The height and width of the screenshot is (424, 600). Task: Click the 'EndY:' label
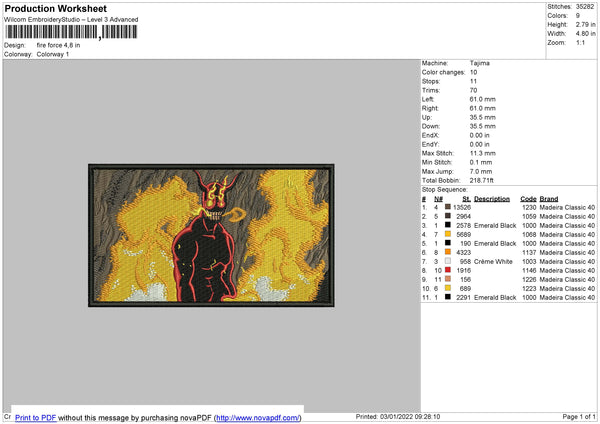point(430,144)
